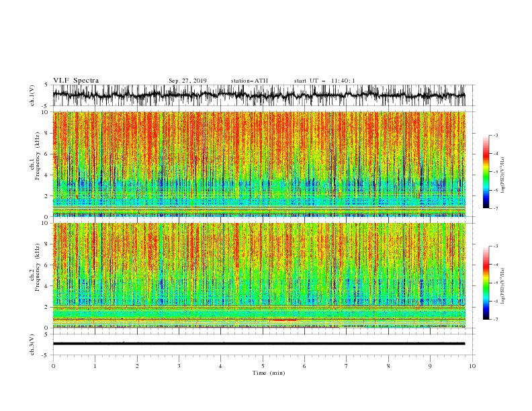Click the "10" tick on the time axis
Viewport: 532px width, 411px height.
pyautogui.click(x=472, y=366)
